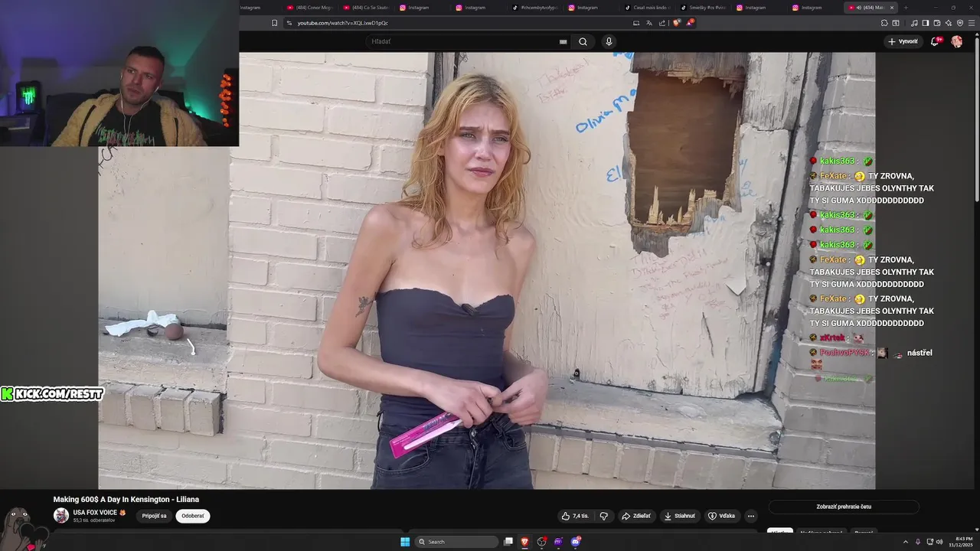Click the YouTube search magnifier button

[x=583, y=41]
